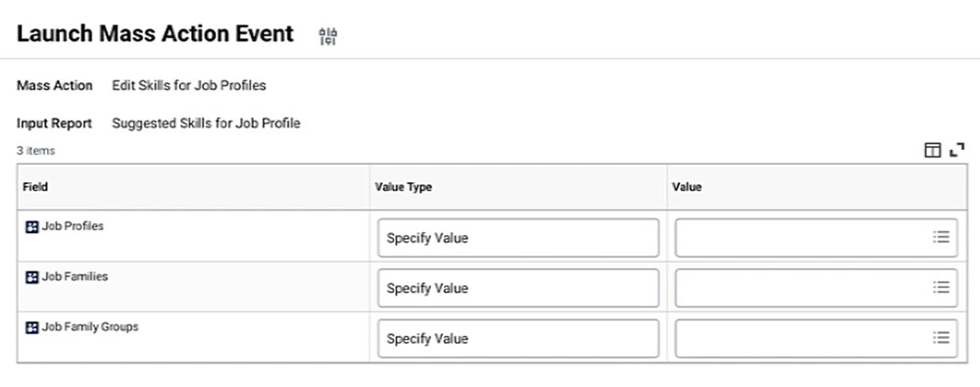
Task: Click the Value Type column header
Action: pos(403,187)
